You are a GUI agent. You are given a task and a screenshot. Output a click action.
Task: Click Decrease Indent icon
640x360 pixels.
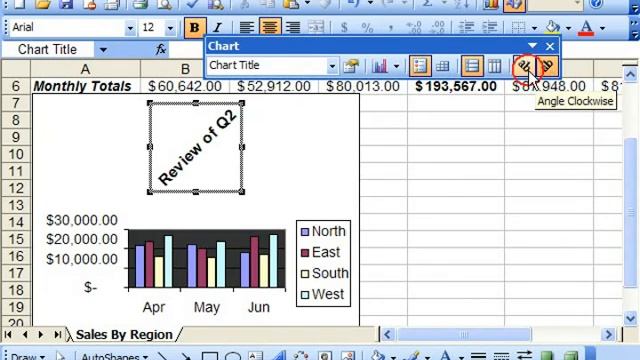466,27
